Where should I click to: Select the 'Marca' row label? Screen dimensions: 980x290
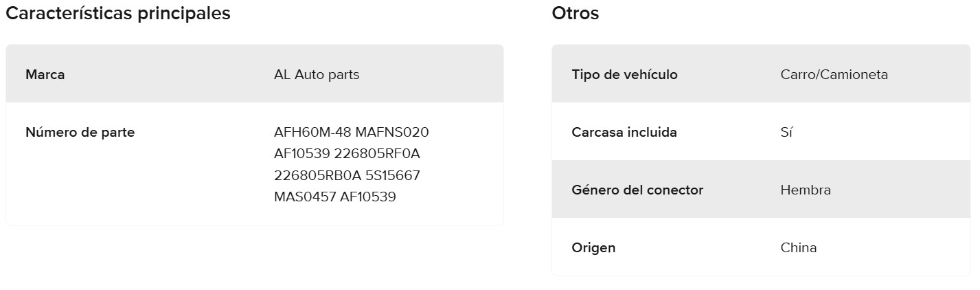(x=45, y=74)
